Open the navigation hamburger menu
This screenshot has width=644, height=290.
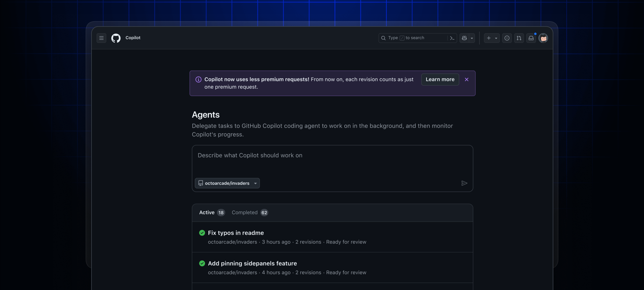click(101, 38)
